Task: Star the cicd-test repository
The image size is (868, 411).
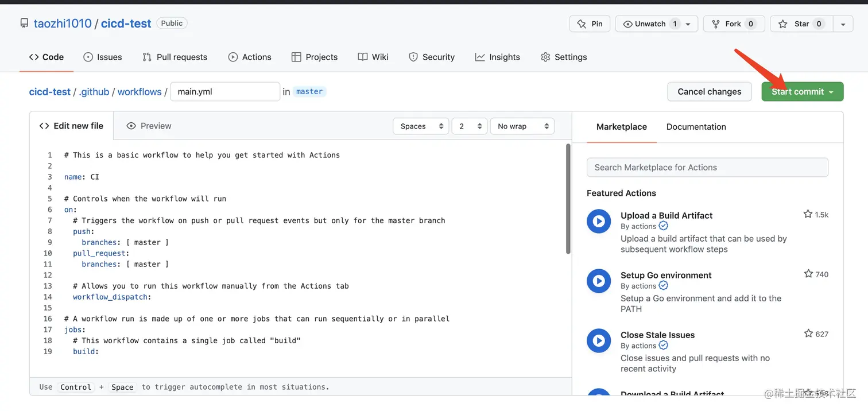Action: tap(803, 24)
